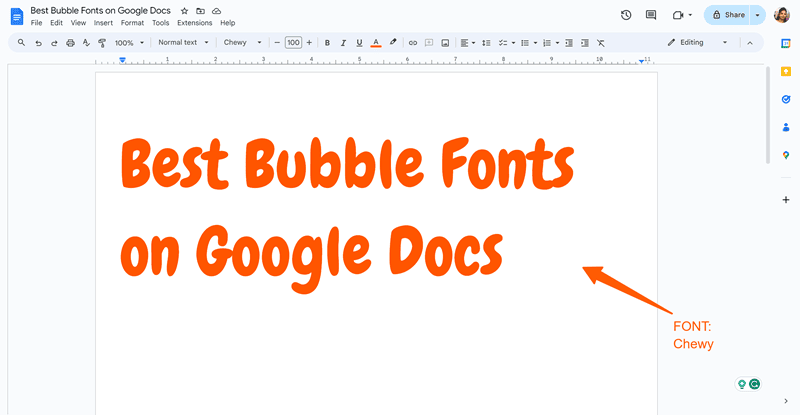Open the Chewy font dropdown

point(242,42)
